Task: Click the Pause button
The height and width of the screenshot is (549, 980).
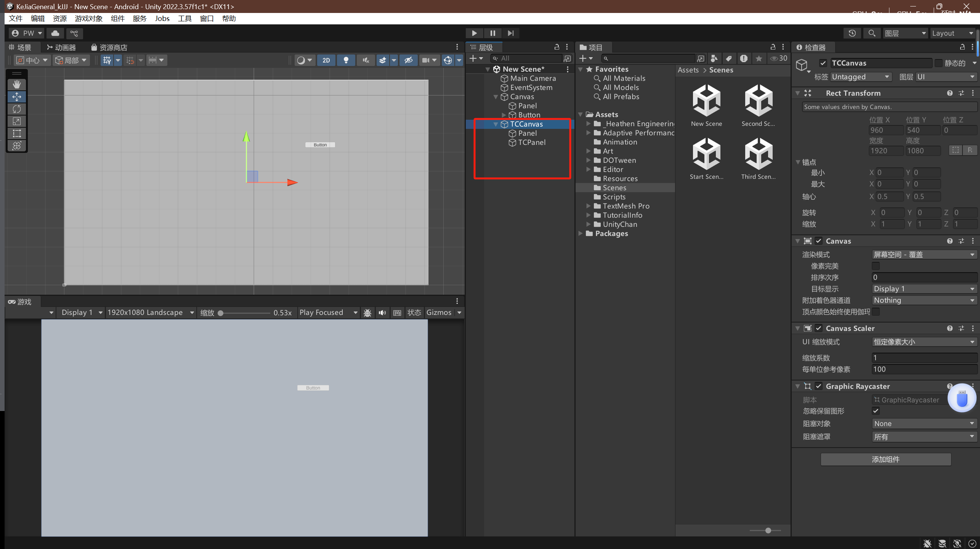Action: [492, 33]
